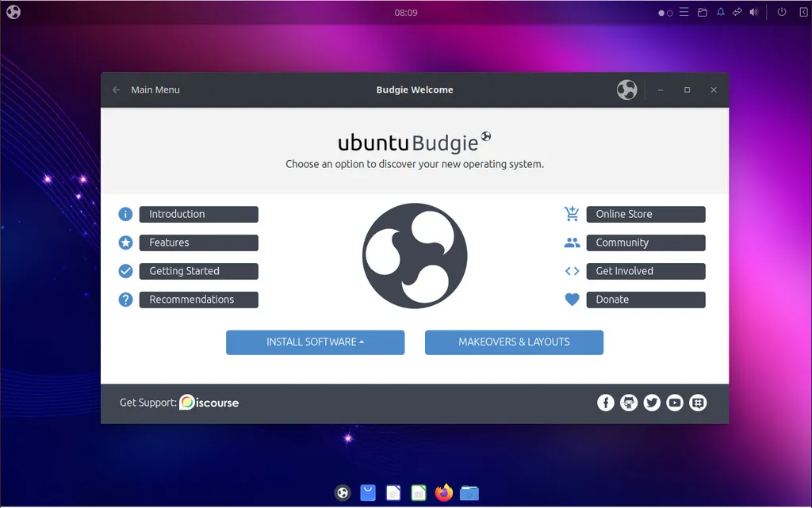Launch Firefox from the dock
This screenshot has width=812, height=508.
pyautogui.click(x=444, y=493)
